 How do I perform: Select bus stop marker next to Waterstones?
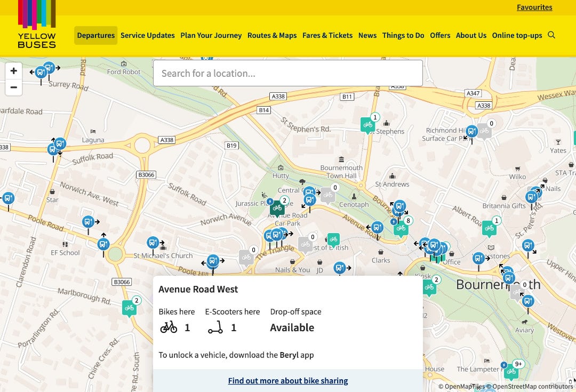click(x=478, y=258)
